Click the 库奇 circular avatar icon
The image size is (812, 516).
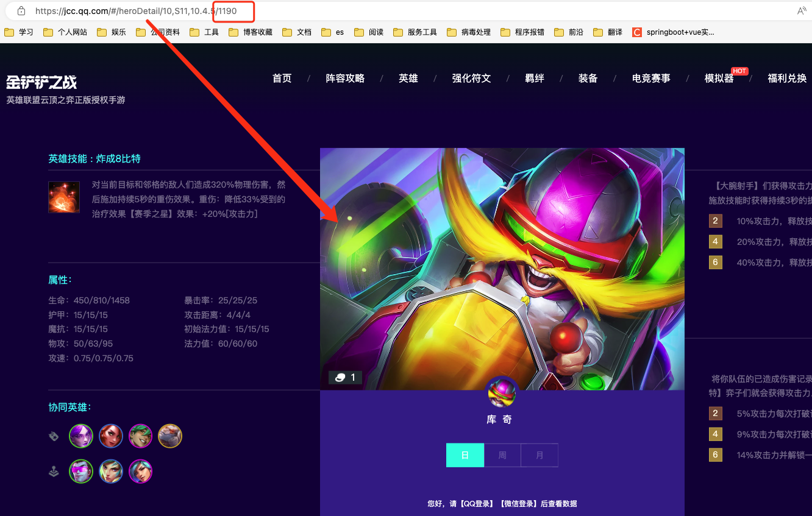(x=500, y=392)
